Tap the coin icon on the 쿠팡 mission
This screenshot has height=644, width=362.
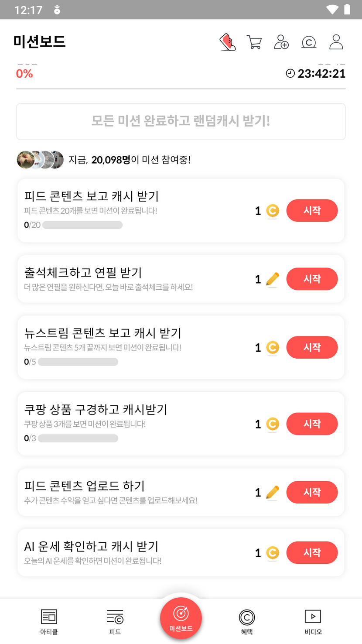coord(273,424)
